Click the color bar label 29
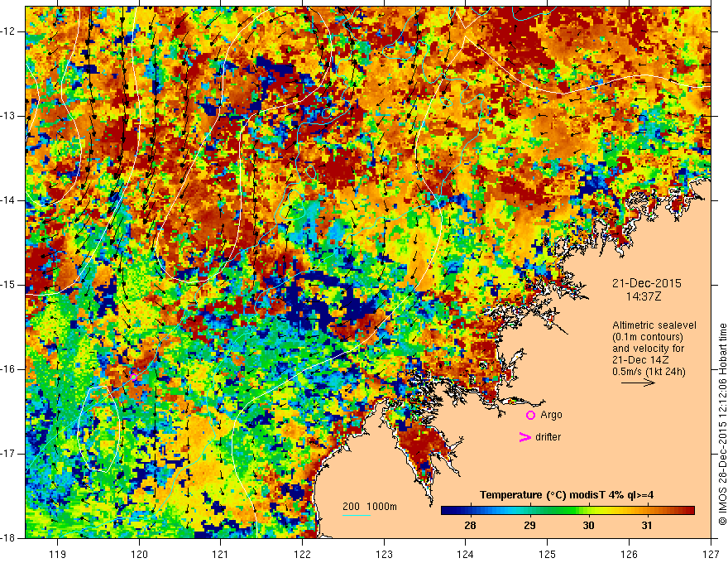The width and height of the screenshot is (728, 563). coord(529,526)
